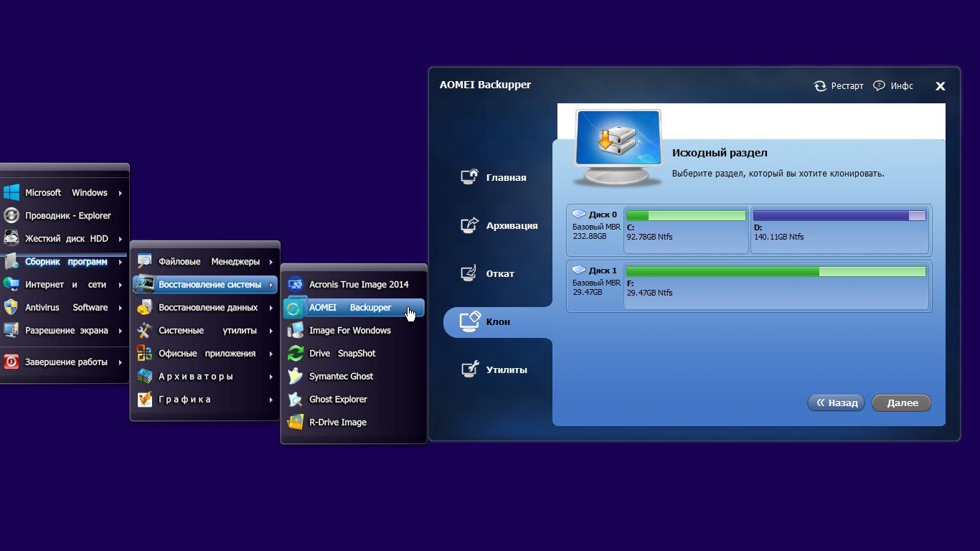Close the AOMEI Backupper window

[x=940, y=86]
